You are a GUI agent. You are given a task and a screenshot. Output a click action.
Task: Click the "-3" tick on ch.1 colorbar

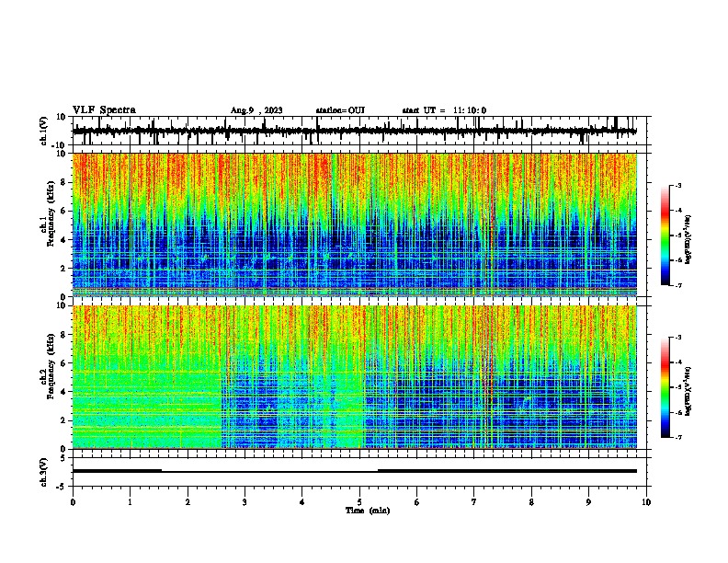coord(677,185)
